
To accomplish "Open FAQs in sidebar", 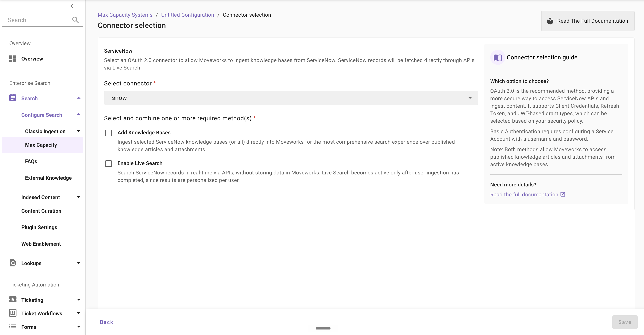I will 31,161.
